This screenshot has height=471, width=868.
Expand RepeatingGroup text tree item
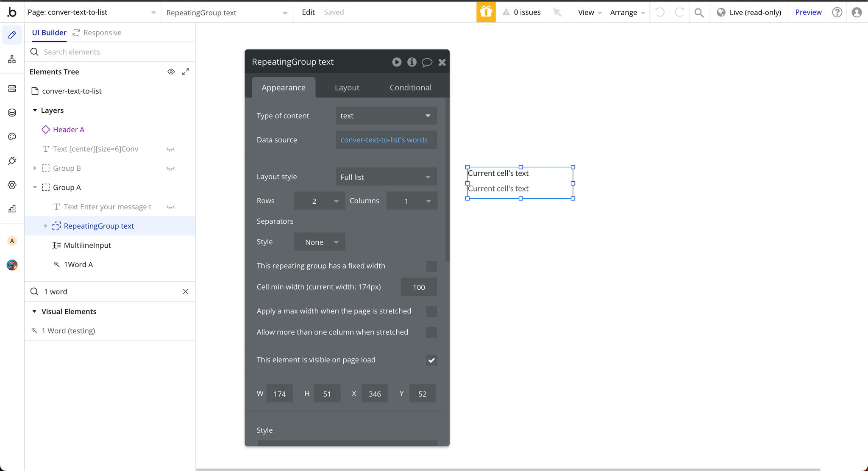tap(46, 226)
